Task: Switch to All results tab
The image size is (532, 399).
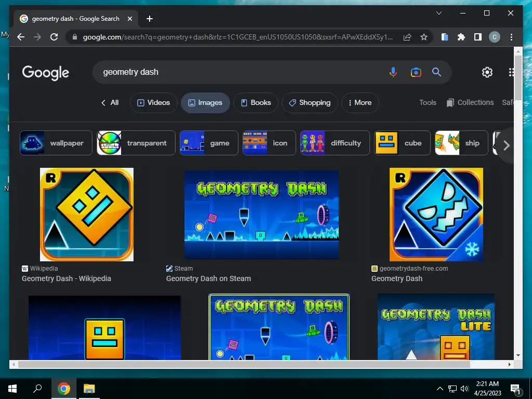Action: click(110, 102)
